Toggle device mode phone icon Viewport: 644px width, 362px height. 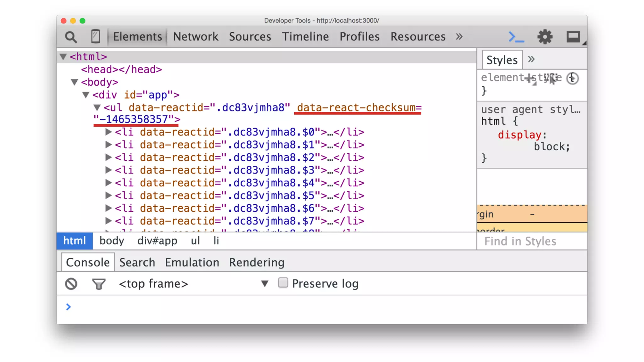95,36
